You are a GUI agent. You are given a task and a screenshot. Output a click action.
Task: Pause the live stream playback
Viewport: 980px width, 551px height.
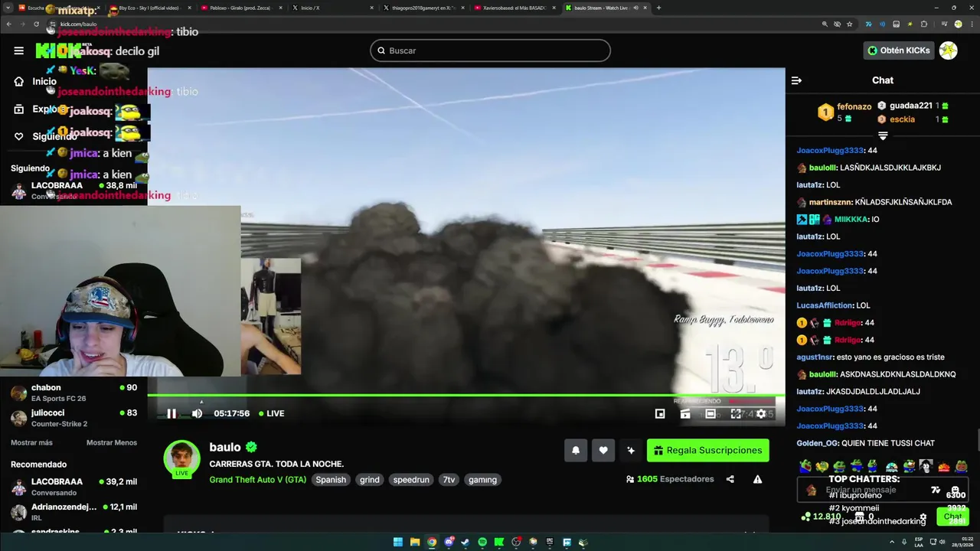pyautogui.click(x=171, y=413)
